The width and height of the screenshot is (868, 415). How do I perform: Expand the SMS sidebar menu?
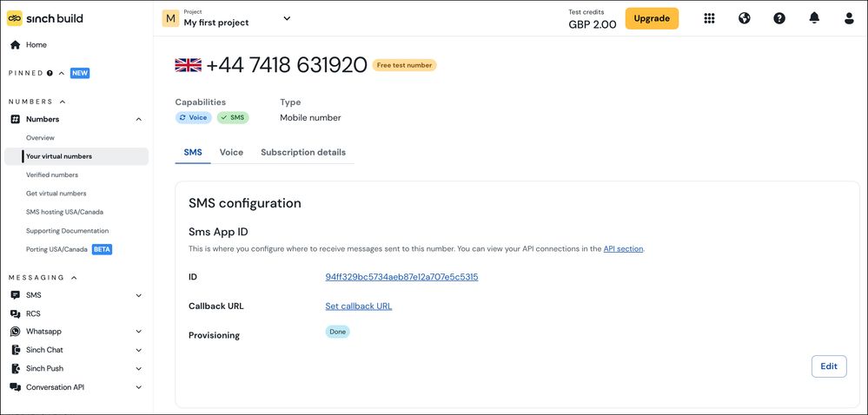[139, 295]
